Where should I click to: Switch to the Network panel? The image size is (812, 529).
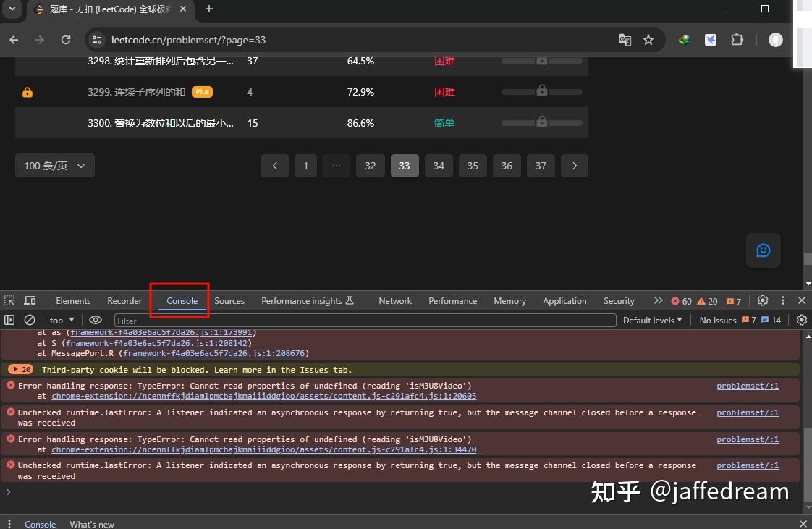coord(394,300)
